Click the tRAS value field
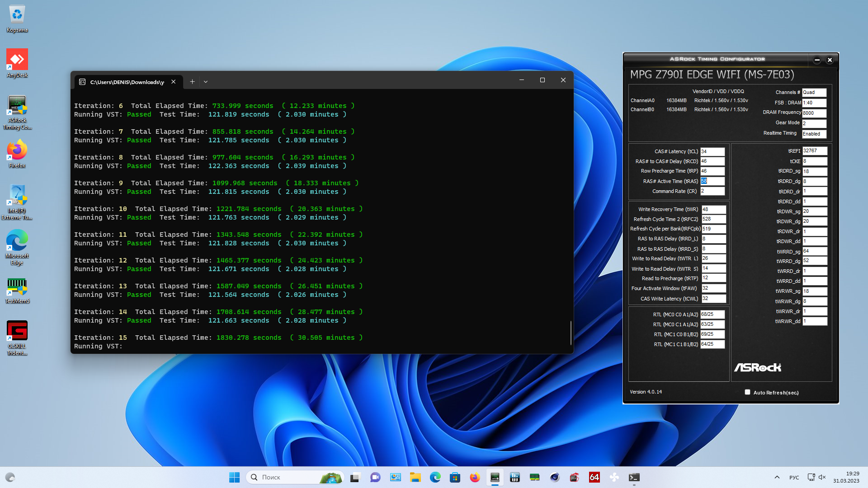Viewport: 868px width, 488px height. (x=712, y=181)
